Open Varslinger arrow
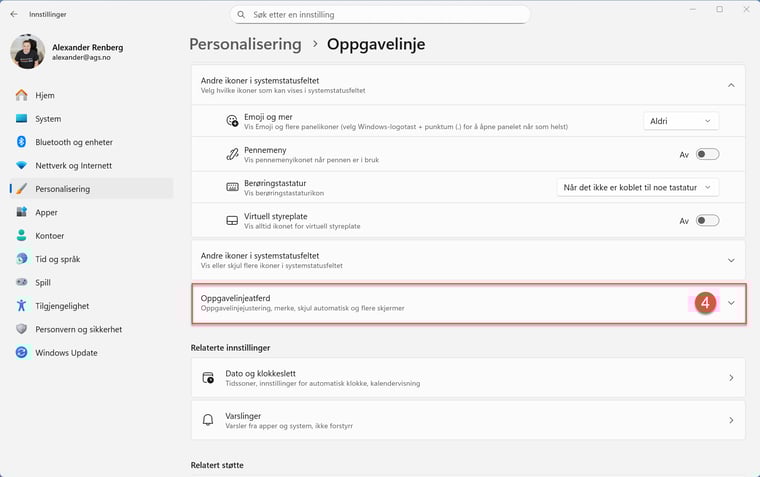This screenshot has width=760, height=477. pyautogui.click(x=731, y=420)
